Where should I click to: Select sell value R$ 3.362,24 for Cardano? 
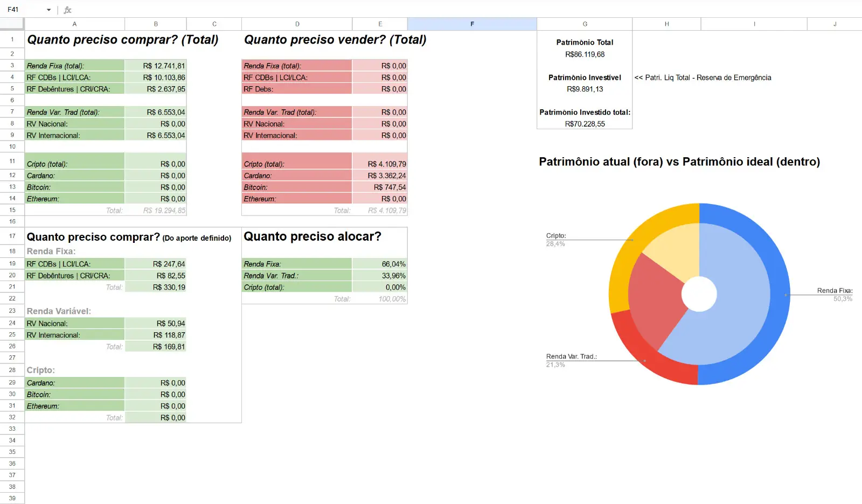tap(380, 176)
